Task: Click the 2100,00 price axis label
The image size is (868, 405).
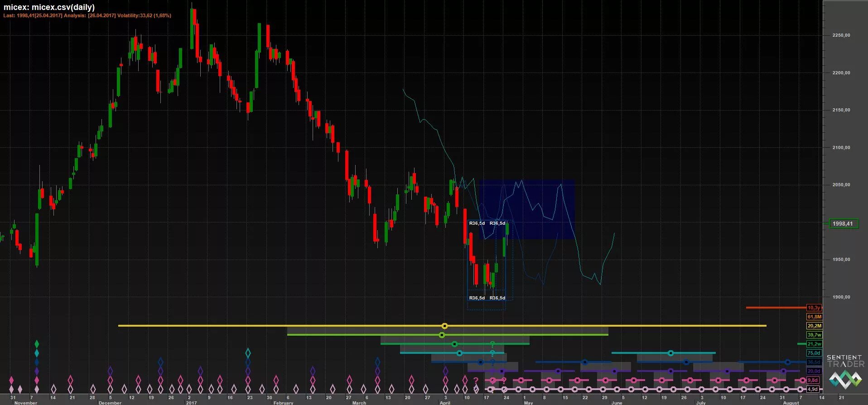Action: 841,147
